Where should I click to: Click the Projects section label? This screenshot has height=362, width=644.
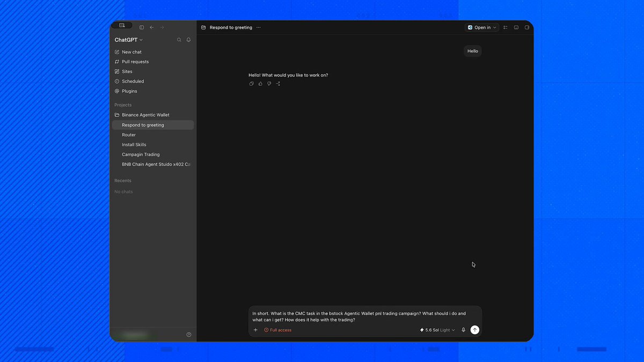click(123, 105)
